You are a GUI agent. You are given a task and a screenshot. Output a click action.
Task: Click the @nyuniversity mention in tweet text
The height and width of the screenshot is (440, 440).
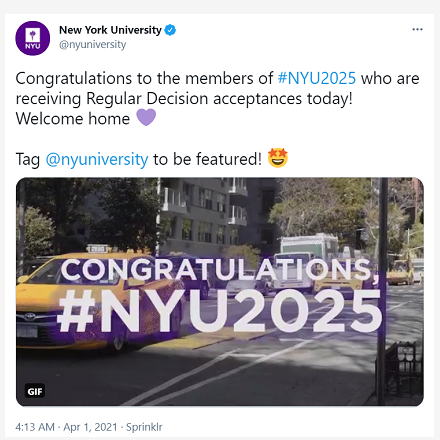coord(97,159)
